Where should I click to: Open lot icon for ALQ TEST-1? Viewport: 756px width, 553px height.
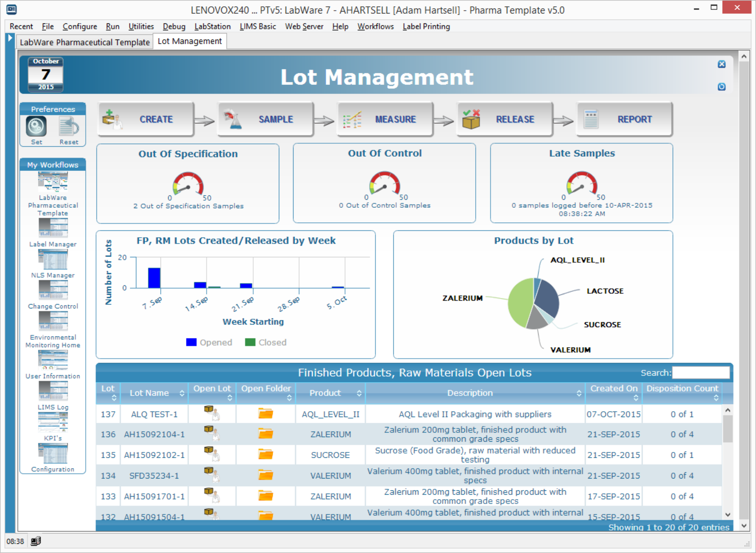tap(212, 413)
